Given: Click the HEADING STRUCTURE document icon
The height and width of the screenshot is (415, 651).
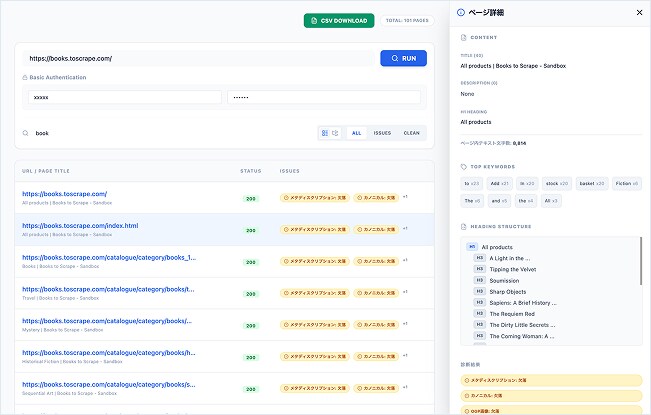Looking at the screenshot, I should click(463, 227).
